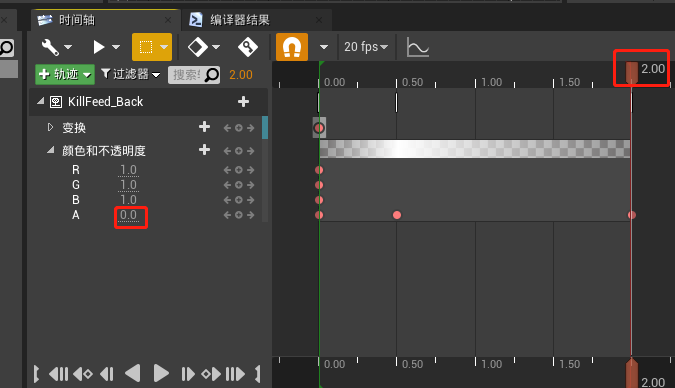This screenshot has width=675, height=388.
Task: Jump to the start of the animation
Action: [59, 374]
